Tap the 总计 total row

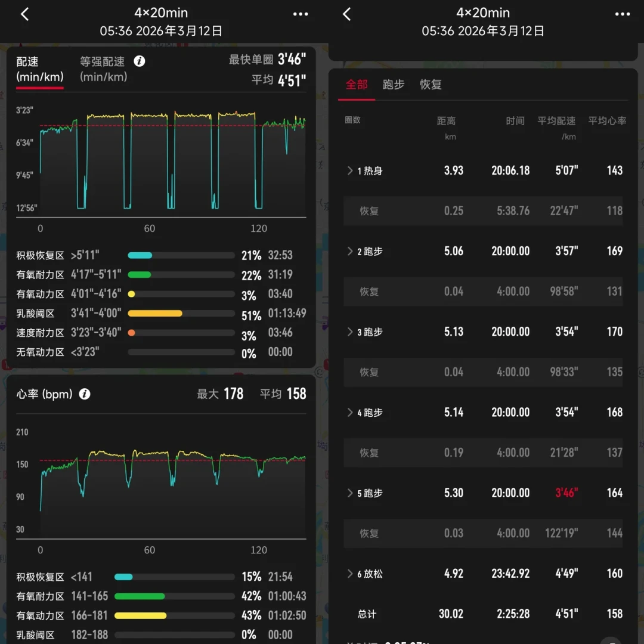pyautogui.click(x=483, y=614)
